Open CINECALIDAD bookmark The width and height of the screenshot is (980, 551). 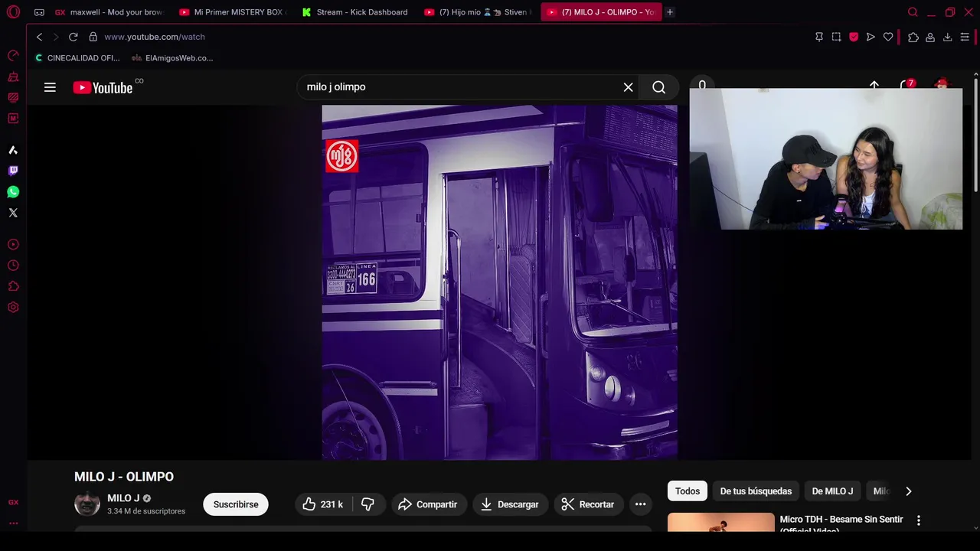77,58
